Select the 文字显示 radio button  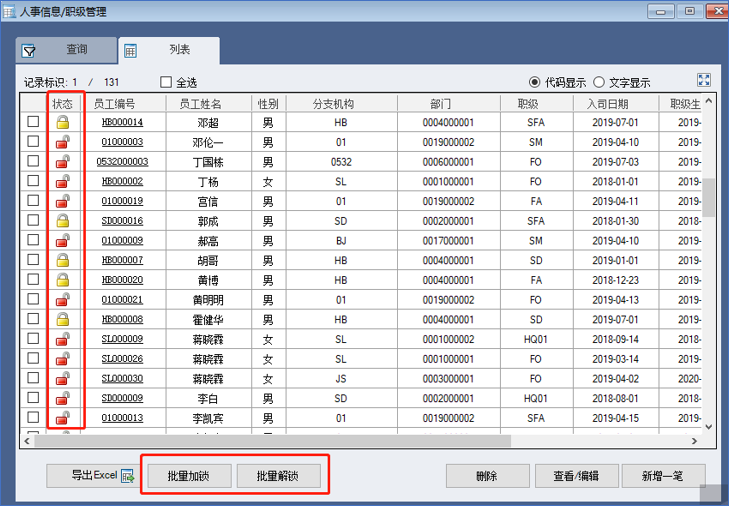(x=600, y=83)
